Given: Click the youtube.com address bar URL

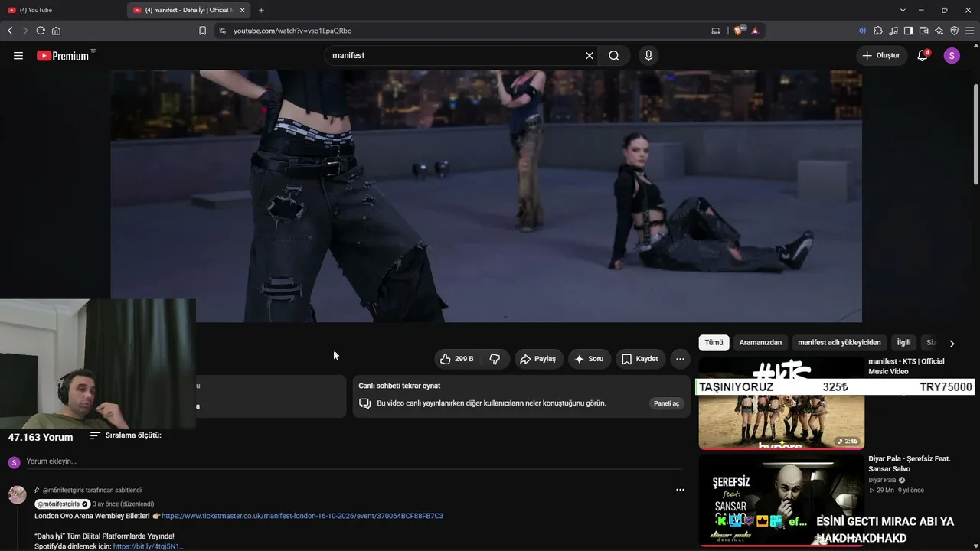Looking at the screenshot, I should click(292, 31).
